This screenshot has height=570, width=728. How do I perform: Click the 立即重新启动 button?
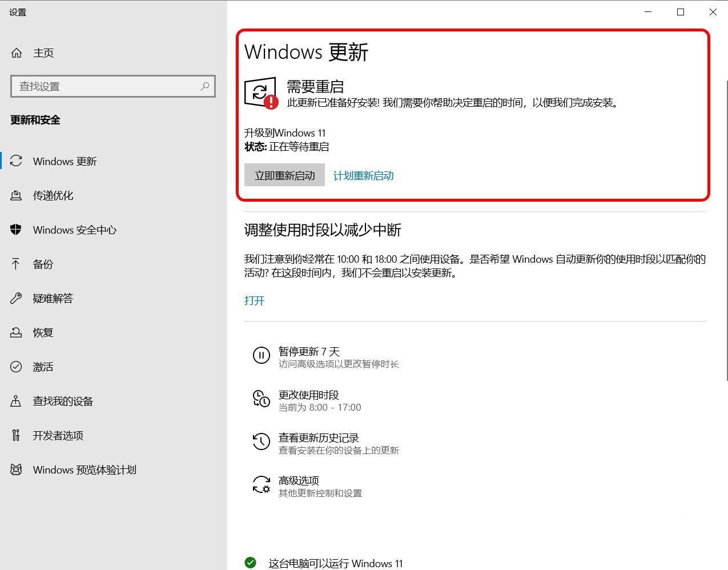click(x=284, y=175)
